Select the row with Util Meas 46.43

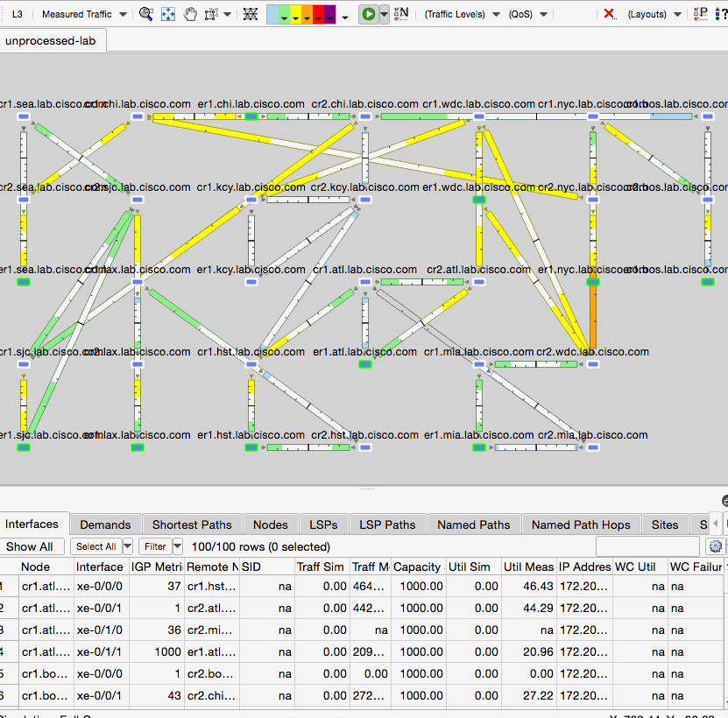coord(362,586)
